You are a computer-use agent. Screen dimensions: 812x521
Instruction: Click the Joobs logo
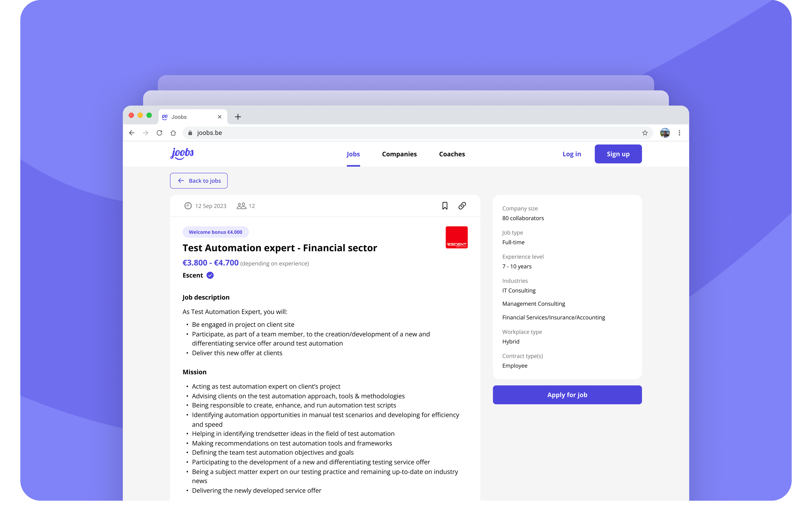182,154
